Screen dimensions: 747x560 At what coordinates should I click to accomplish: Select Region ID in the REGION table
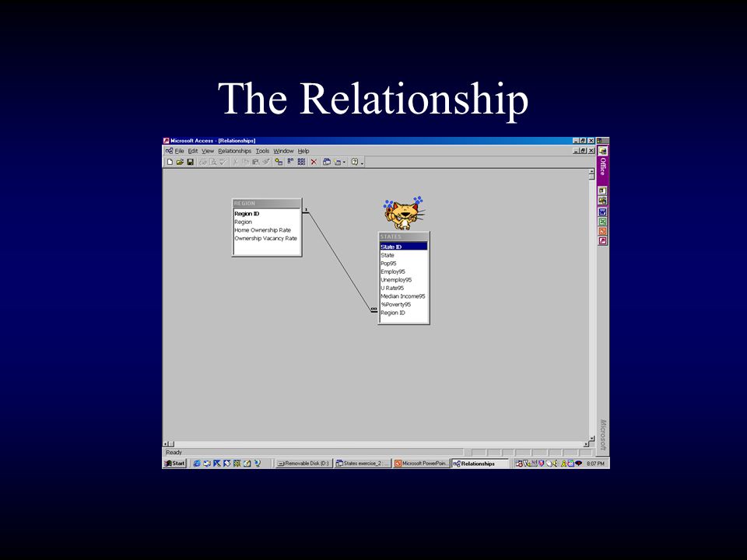tap(267, 214)
